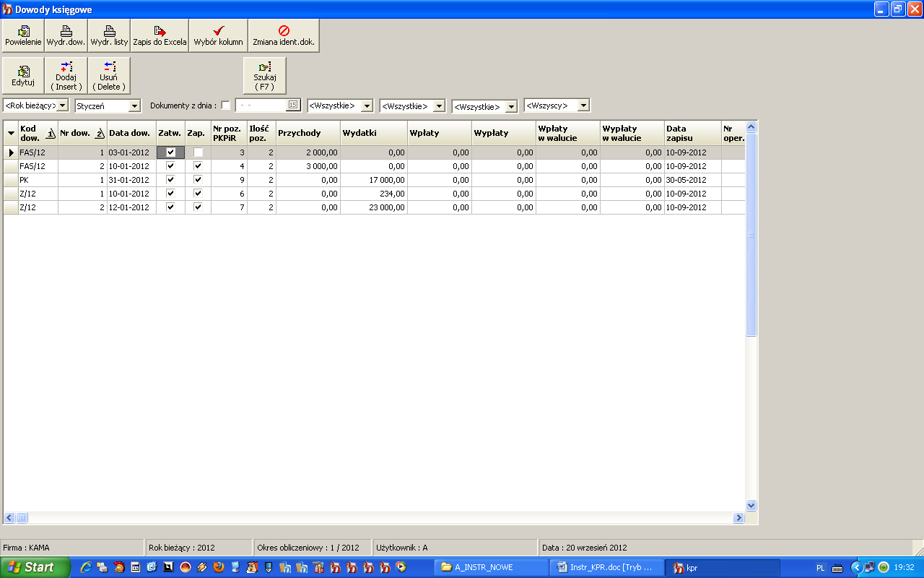Remove document with Usuń (Delete)
This screenshot has width=924, height=578.
point(109,76)
